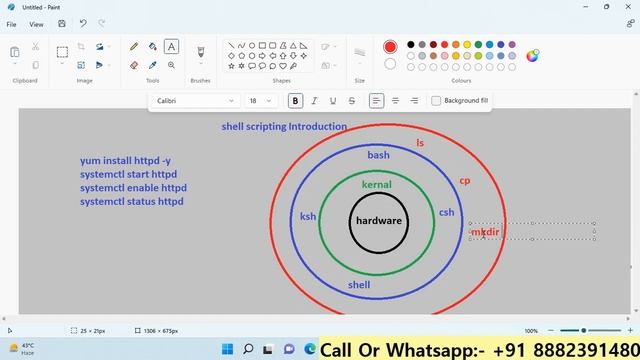Pick the purple colour swatch
Viewport: 640px width, 360px height.
512,44
